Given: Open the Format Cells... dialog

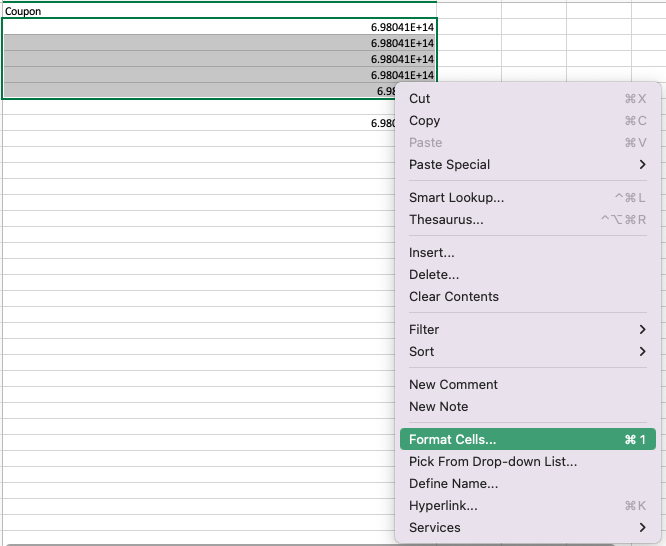Looking at the screenshot, I should (452, 440).
